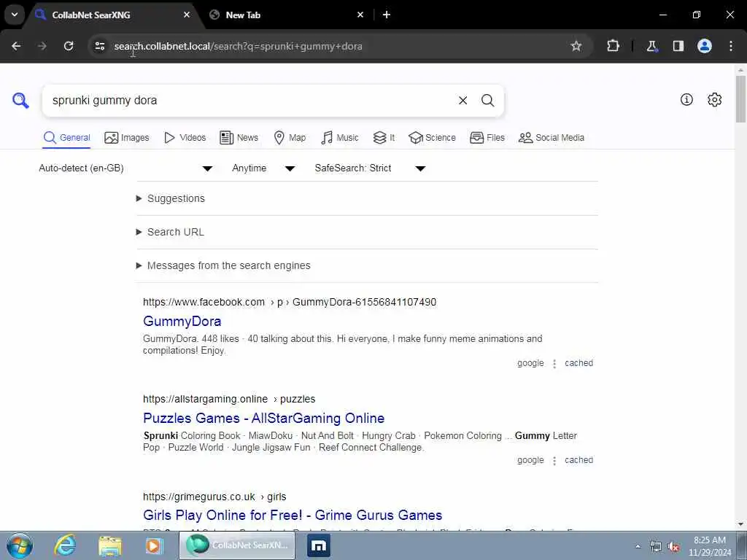Open the Maxthon taskbar icon

318,545
